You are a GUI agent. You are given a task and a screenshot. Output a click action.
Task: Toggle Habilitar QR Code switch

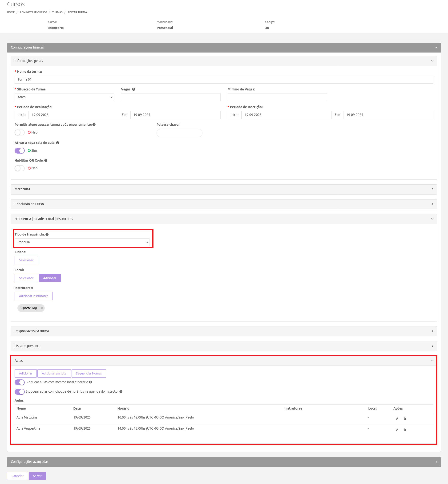tap(20, 168)
